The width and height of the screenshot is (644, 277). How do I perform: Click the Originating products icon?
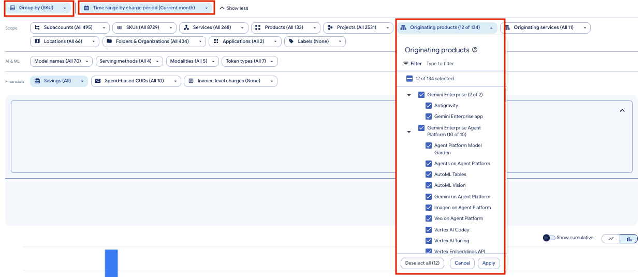(404, 27)
